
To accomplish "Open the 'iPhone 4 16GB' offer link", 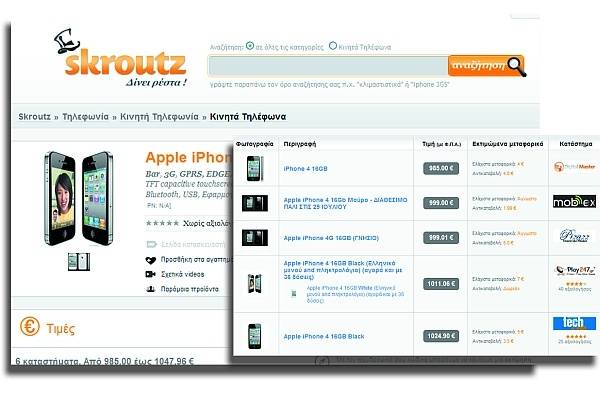I will 305,168.
